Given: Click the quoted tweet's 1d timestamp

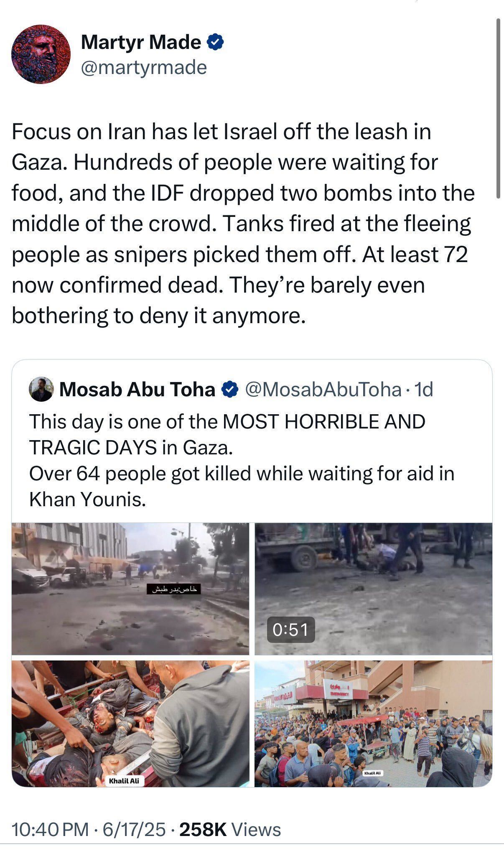Looking at the screenshot, I should point(423,389).
